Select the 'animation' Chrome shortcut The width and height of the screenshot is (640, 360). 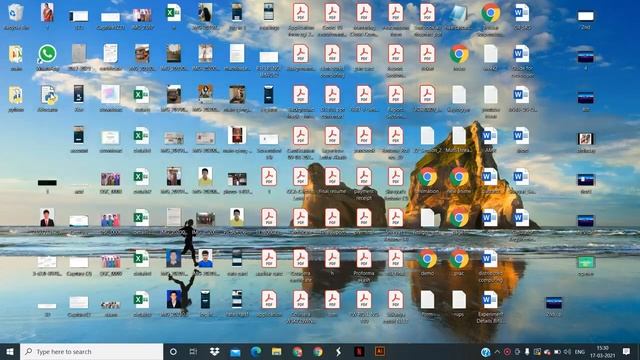(x=427, y=177)
